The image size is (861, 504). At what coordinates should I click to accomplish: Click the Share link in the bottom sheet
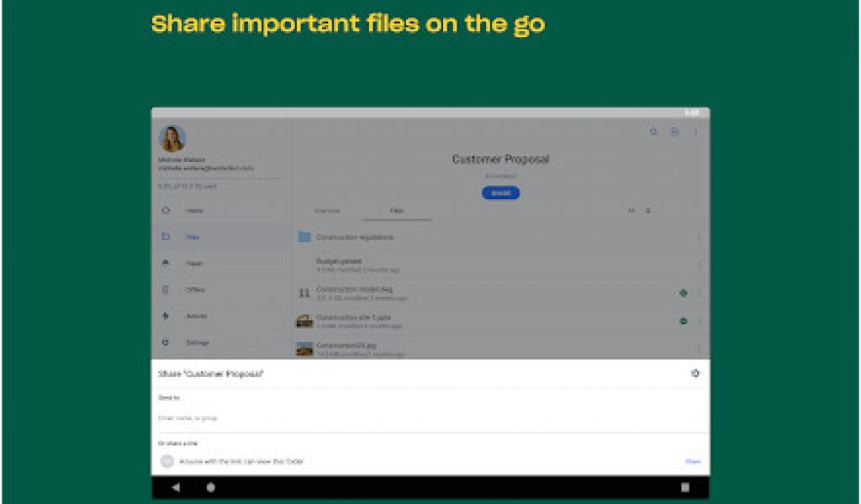tap(692, 461)
